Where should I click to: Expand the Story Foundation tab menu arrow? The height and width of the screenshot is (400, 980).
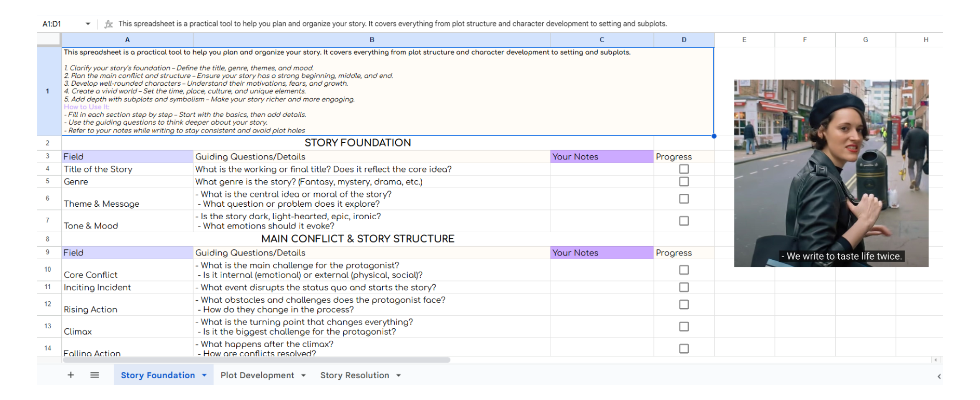pos(204,375)
